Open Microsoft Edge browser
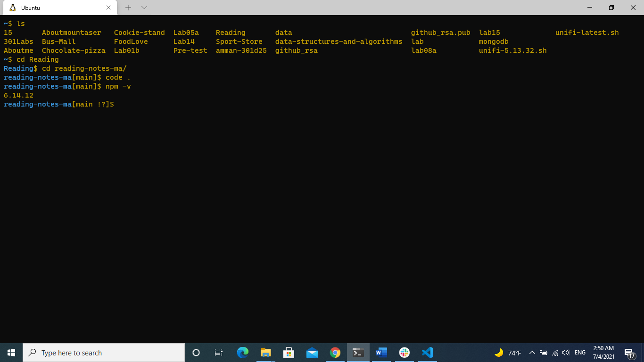 coord(242,352)
